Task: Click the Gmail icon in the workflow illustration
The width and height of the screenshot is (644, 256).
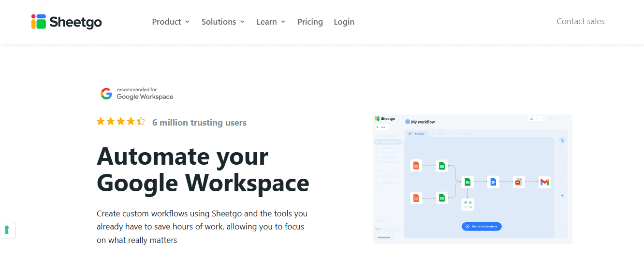Action: (x=544, y=182)
